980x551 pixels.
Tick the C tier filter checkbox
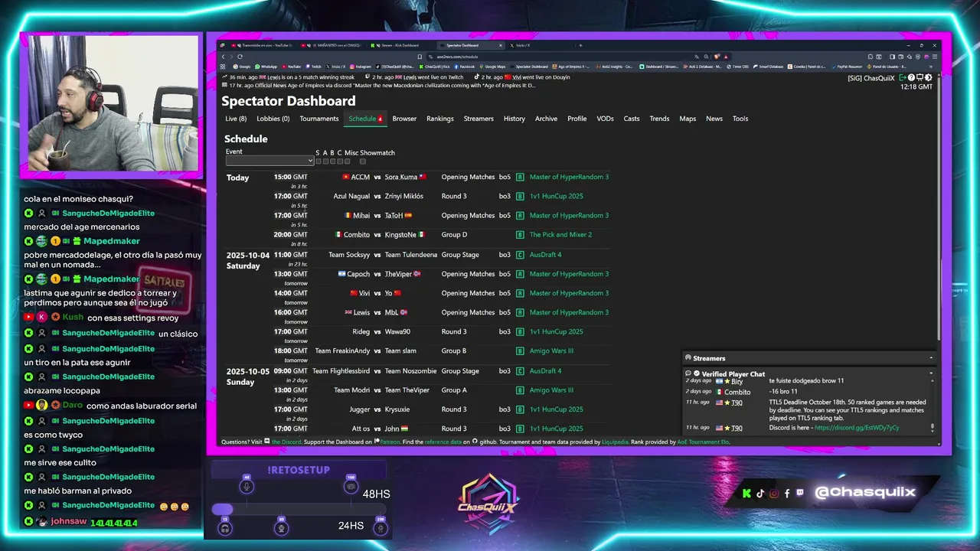pos(340,161)
